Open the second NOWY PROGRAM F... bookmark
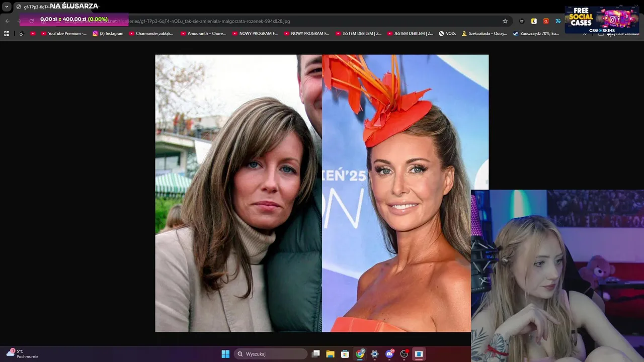 tap(306, 34)
